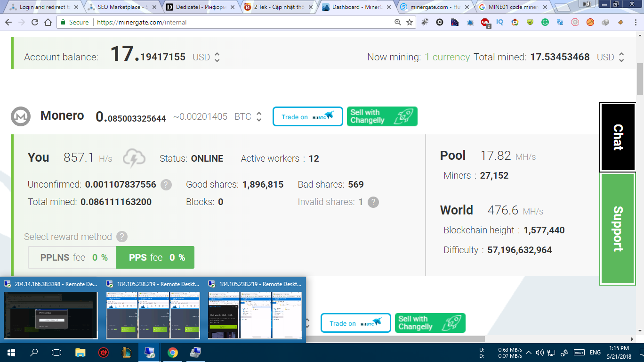Click the cloud mining lightning icon
The height and width of the screenshot is (362, 644).
134,158
